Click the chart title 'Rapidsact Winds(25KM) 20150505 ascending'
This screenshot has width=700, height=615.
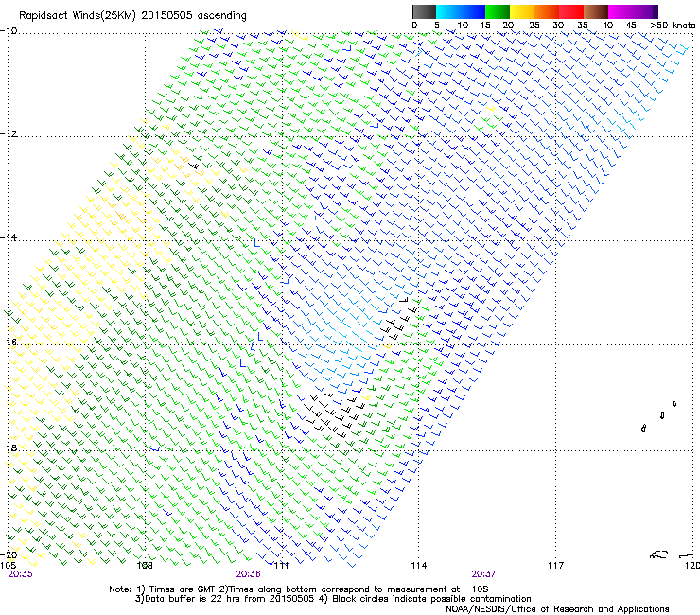(x=132, y=16)
